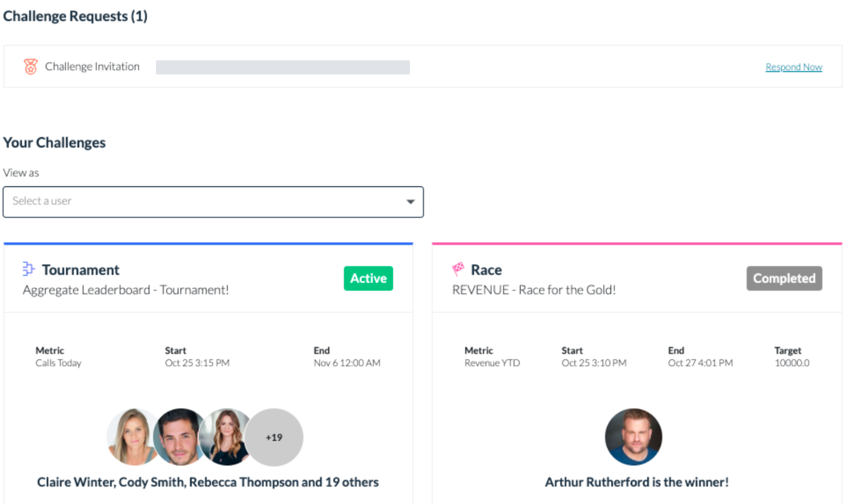Click the 'Oct 27 4:01 PM' end date
This screenshot has height=504, width=848.
[700, 363]
